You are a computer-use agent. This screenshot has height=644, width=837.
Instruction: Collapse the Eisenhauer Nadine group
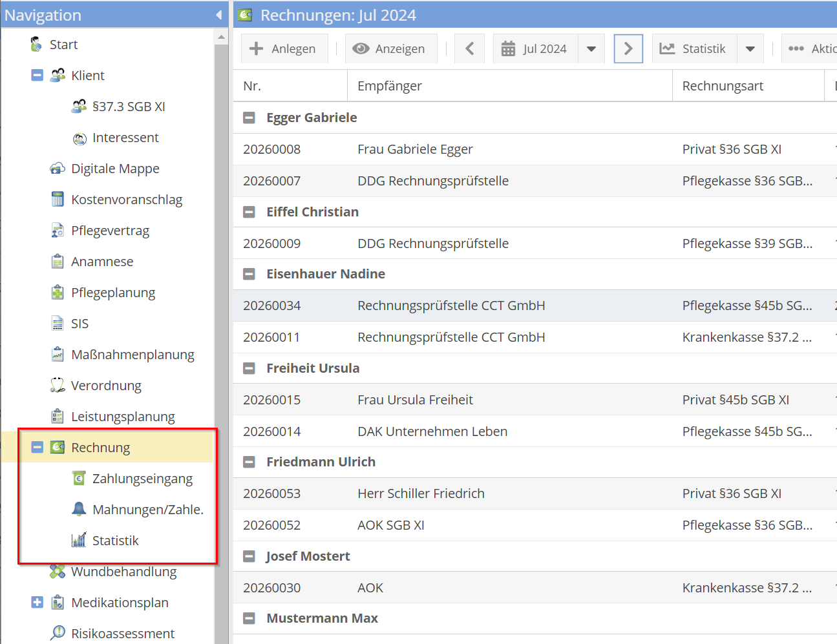[x=249, y=274]
